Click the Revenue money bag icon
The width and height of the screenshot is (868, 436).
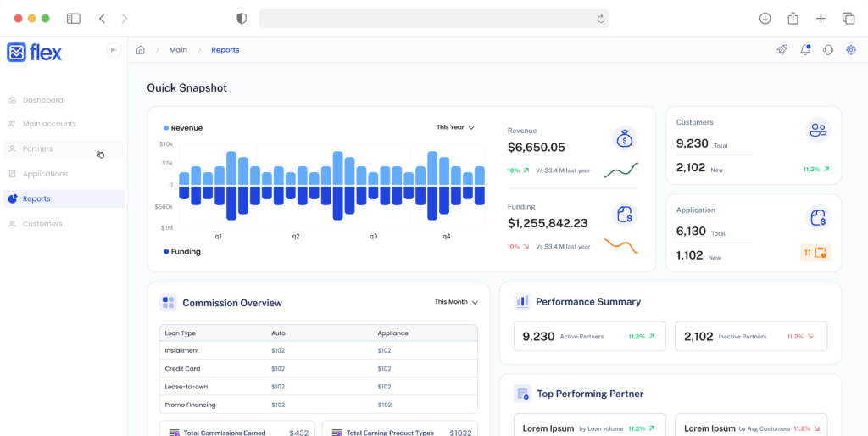click(624, 139)
